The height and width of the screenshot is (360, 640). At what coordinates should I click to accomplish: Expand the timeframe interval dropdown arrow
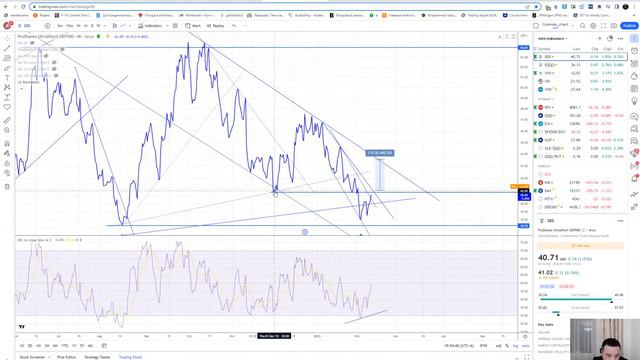click(x=105, y=26)
